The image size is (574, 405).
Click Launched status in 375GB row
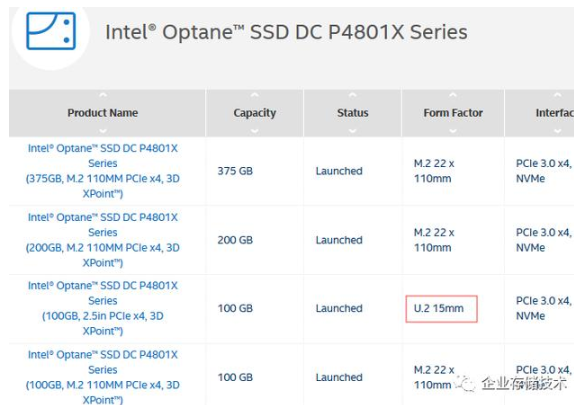[339, 171]
